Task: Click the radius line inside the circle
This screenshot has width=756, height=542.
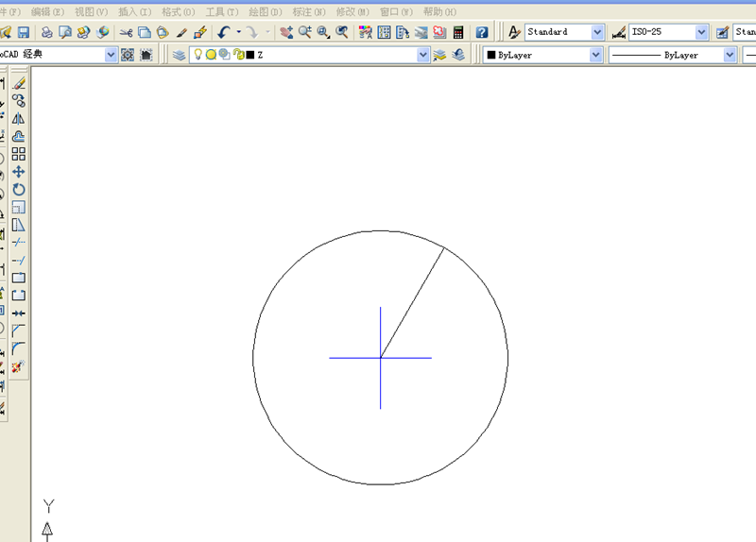Action: tap(412, 302)
